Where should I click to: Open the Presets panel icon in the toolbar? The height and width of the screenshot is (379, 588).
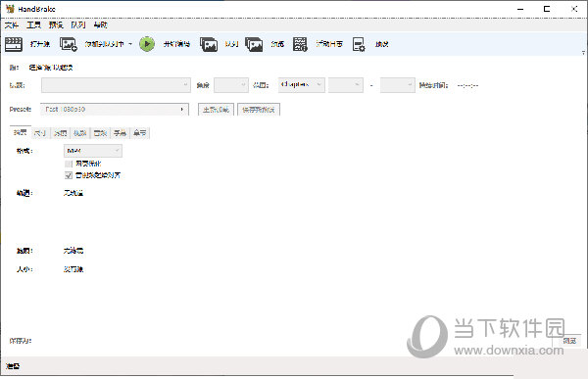click(x=359, y=44)
